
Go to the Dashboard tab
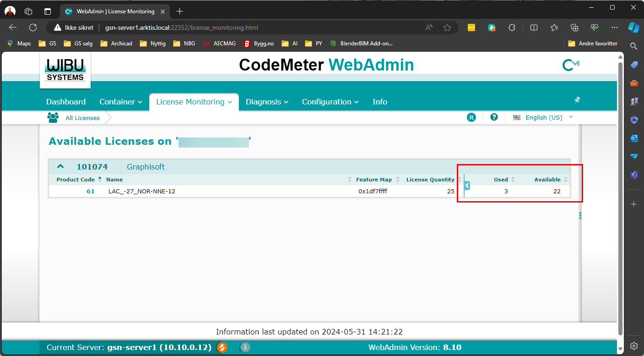66,102
